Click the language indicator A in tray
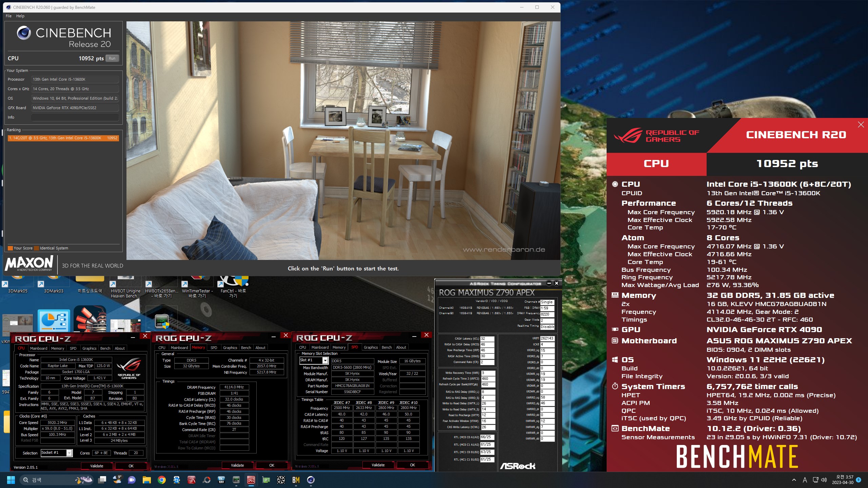Image resolution: width=868 pixels, height=488 pixels. 805,480
